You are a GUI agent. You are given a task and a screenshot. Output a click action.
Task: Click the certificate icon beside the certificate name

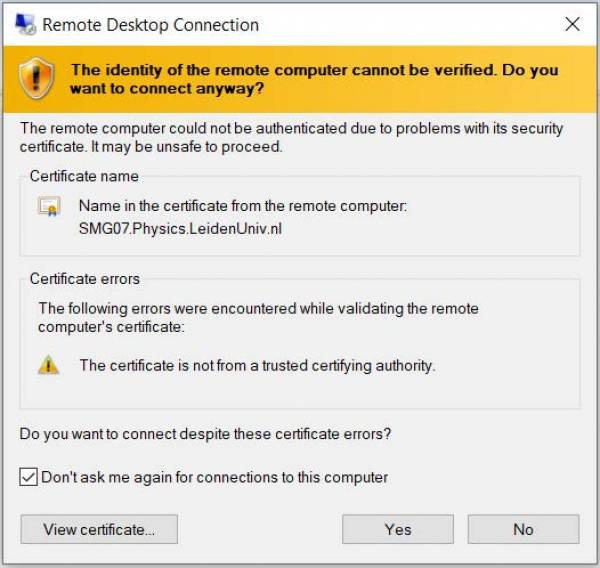pos(49,207)
